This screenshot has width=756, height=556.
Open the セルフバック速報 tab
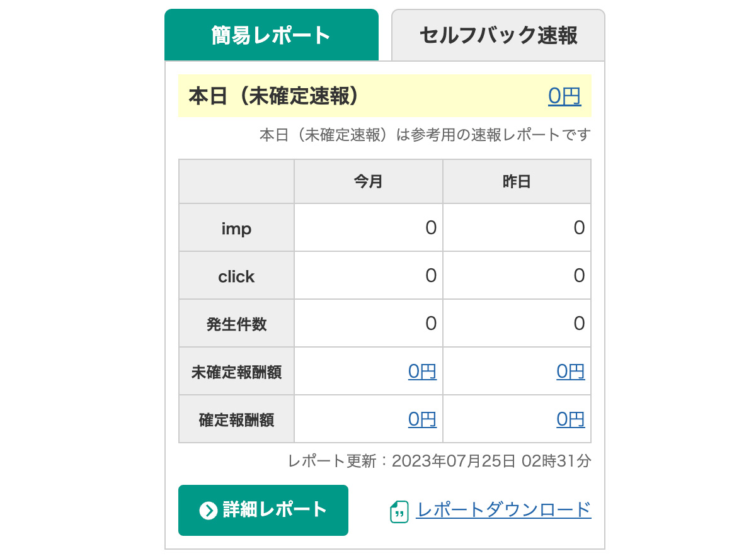[x=498, y=35]
